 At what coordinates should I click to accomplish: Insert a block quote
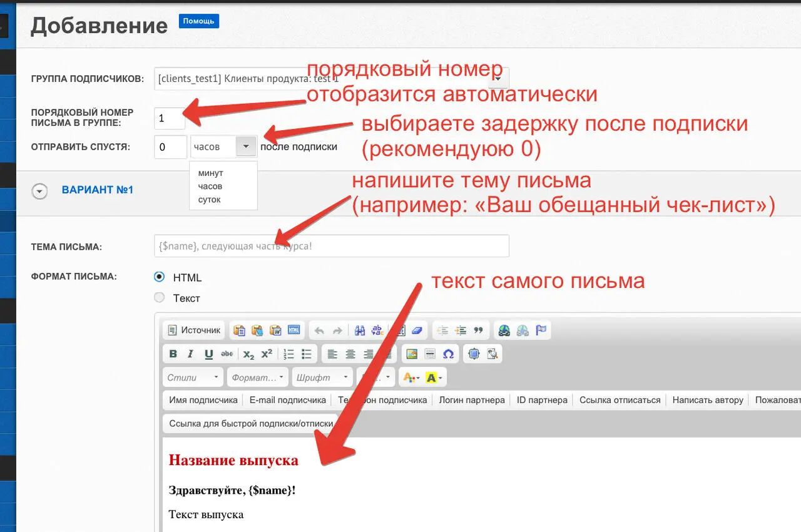point(479,330)
